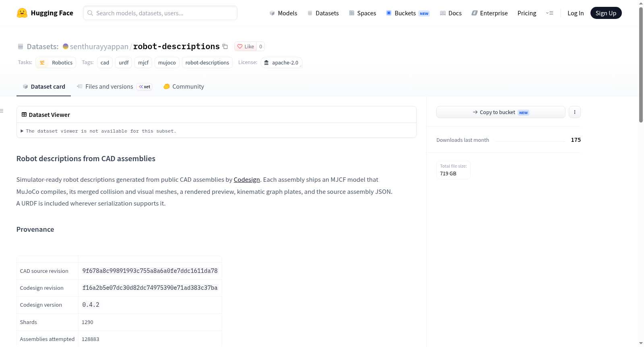Click the senthurayyappan user avatar

click(66, 46)
